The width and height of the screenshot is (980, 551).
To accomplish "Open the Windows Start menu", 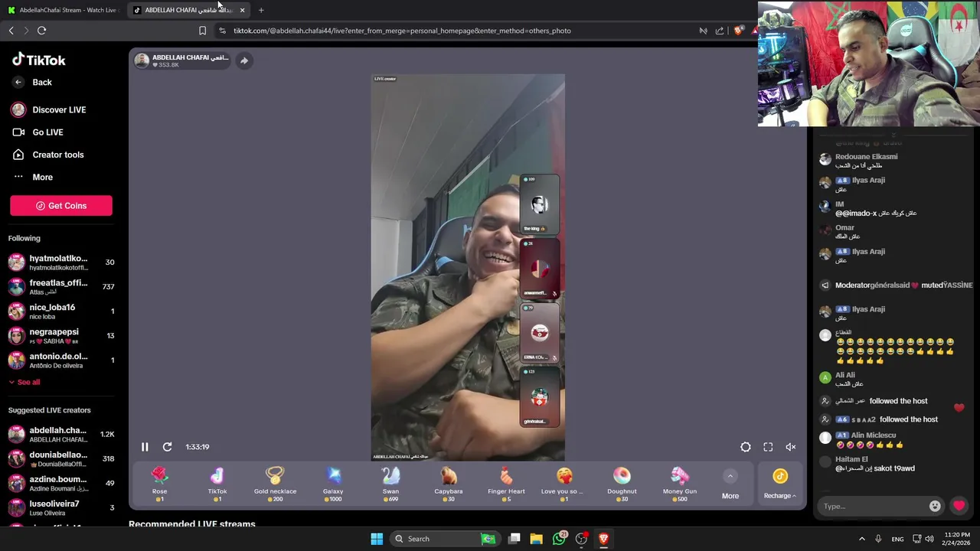I will click(x=377, y=539).
